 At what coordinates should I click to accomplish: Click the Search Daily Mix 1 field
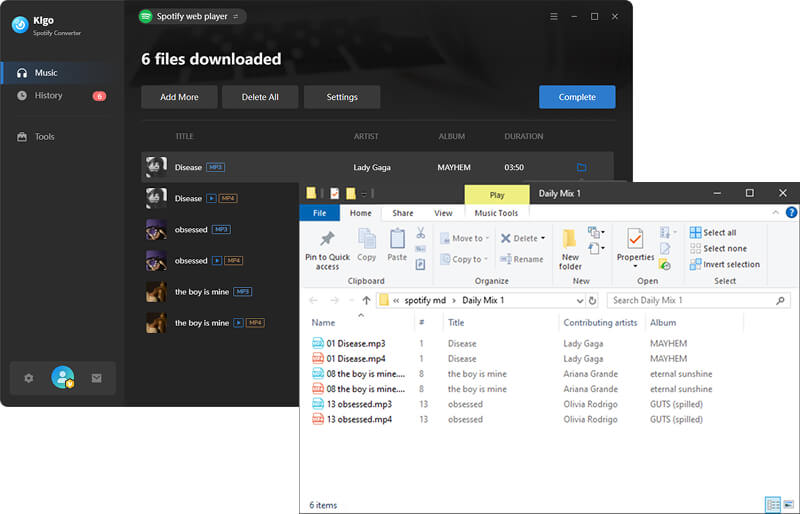point(698,301)
